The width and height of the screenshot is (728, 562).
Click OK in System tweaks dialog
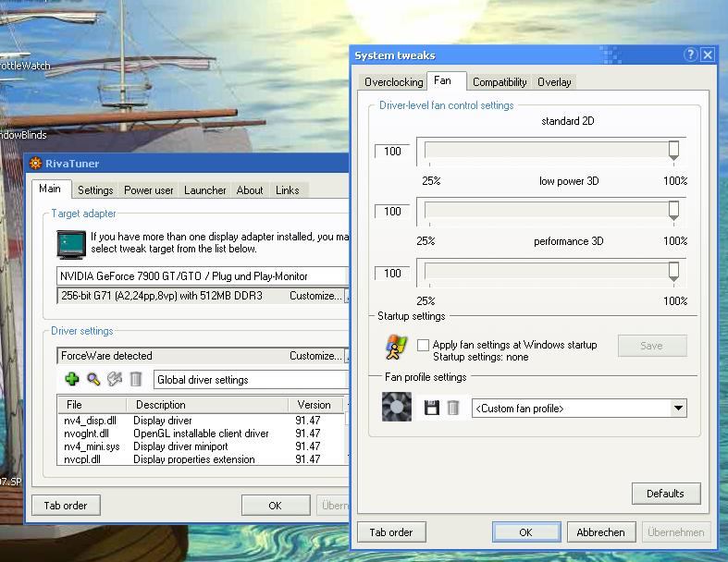pyautogui.click(x=526, y=532)
